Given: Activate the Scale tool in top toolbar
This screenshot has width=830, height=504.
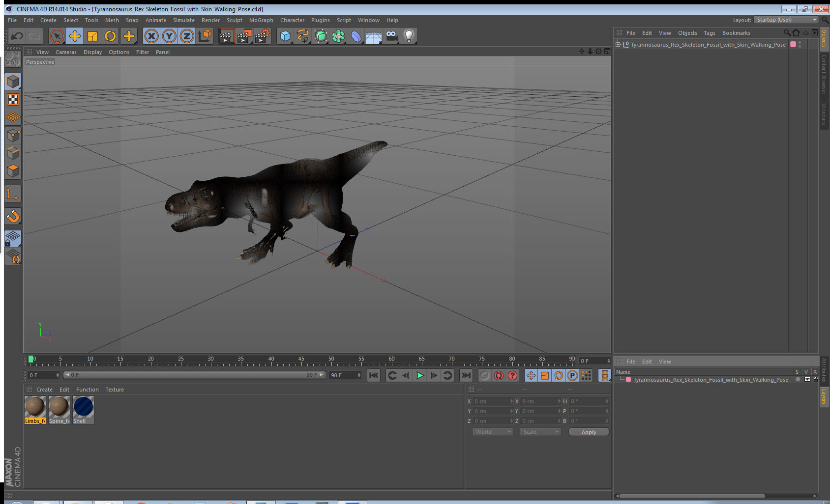Looking at the screenshot, I should point(92,36).
